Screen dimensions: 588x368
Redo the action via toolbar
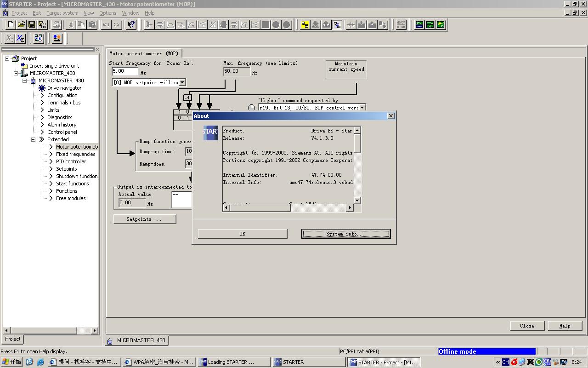click(117, 25)
